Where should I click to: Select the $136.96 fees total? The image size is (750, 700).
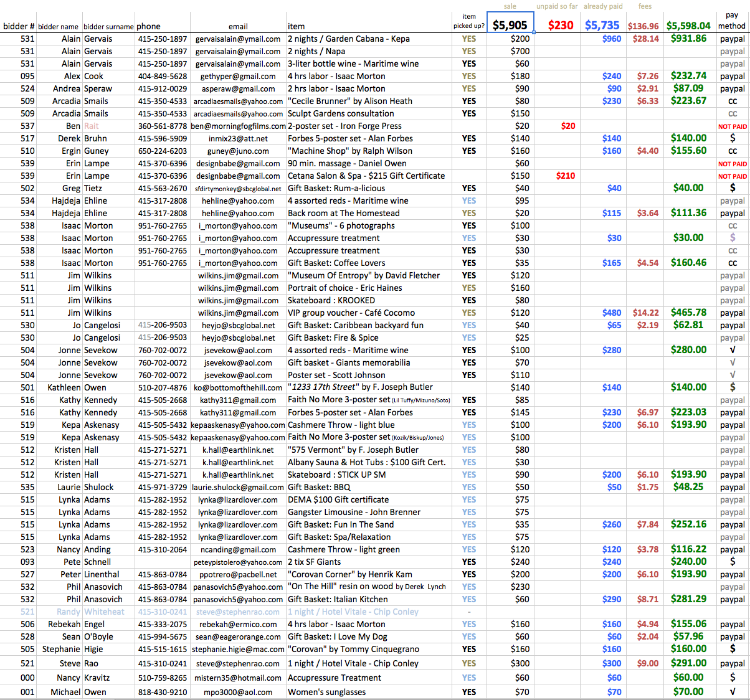(x=643, y=26)
